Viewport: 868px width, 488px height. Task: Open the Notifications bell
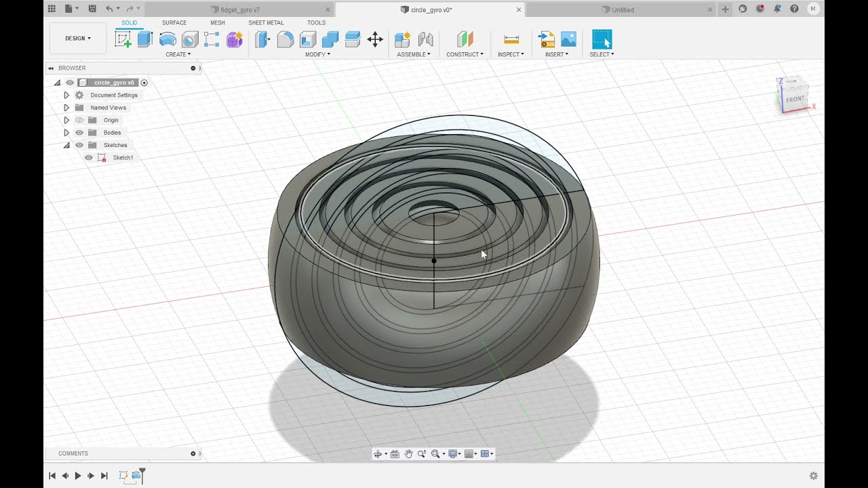click(x=777, y=9)
